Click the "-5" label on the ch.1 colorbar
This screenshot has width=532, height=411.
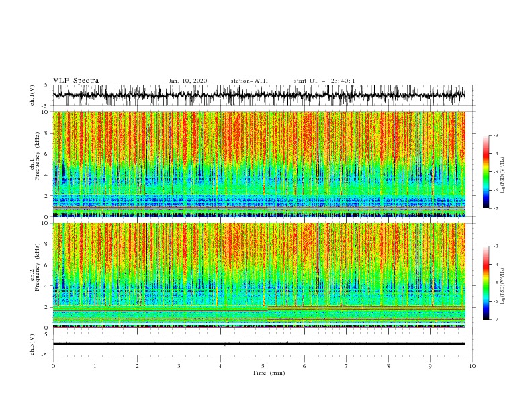coord(496,172)
